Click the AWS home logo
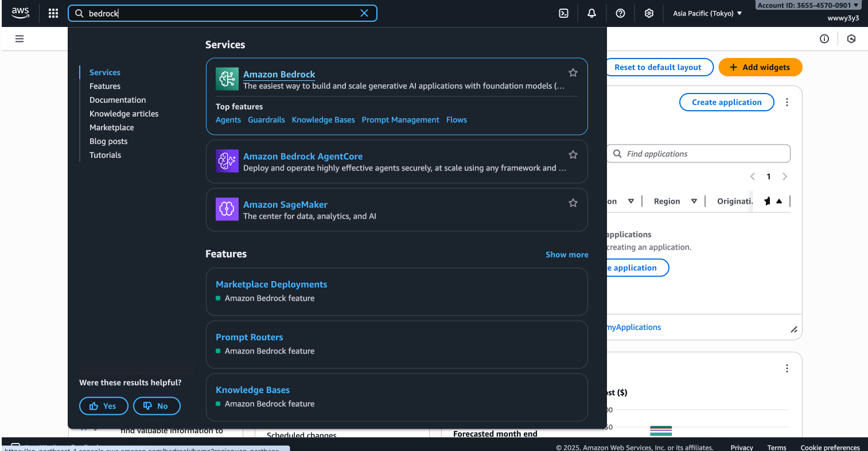This screenshot has width=868, height=451. click(x=21, y=13)
